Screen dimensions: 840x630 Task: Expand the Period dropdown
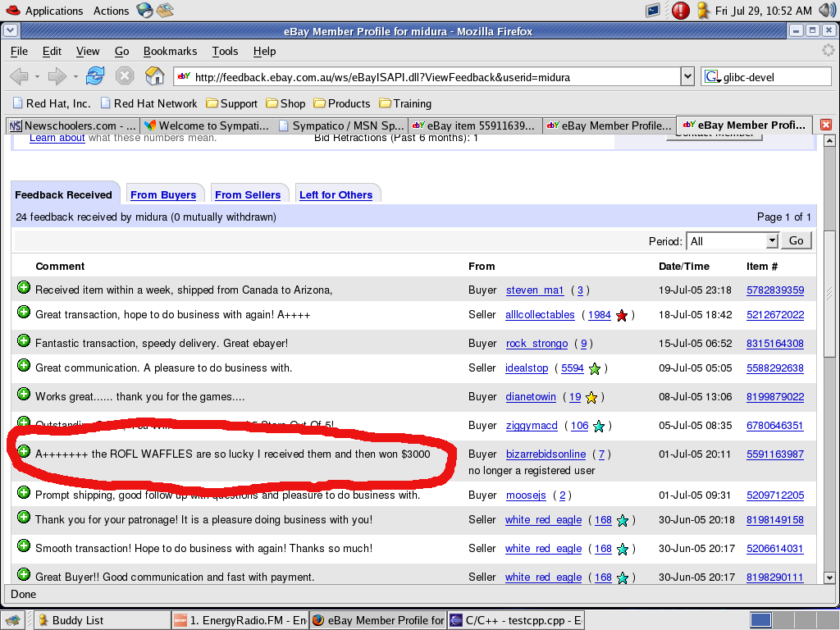(x=771, y=241)
